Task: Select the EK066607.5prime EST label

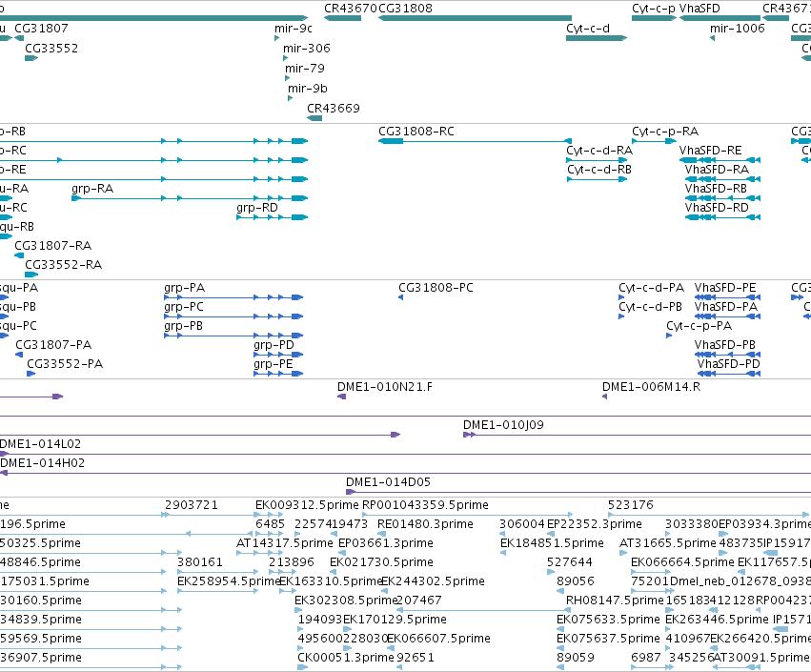Action: coord(438,639)
